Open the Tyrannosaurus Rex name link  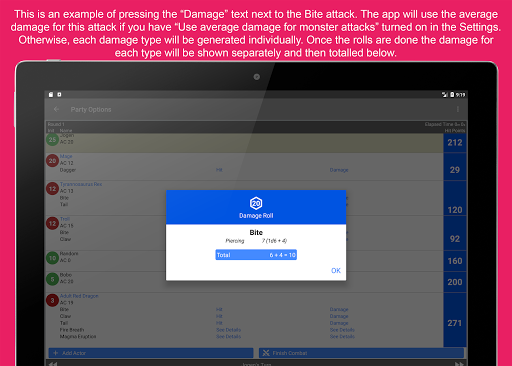81,184
